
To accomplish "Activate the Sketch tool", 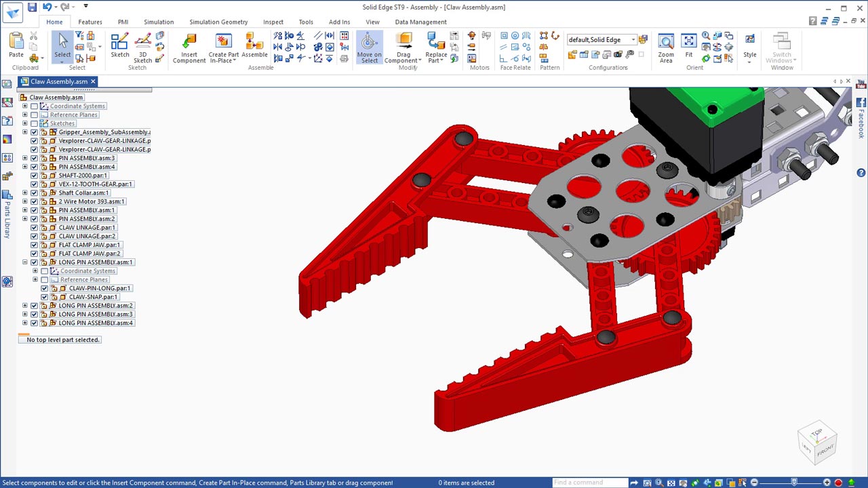I will click(x=120, y=46).
